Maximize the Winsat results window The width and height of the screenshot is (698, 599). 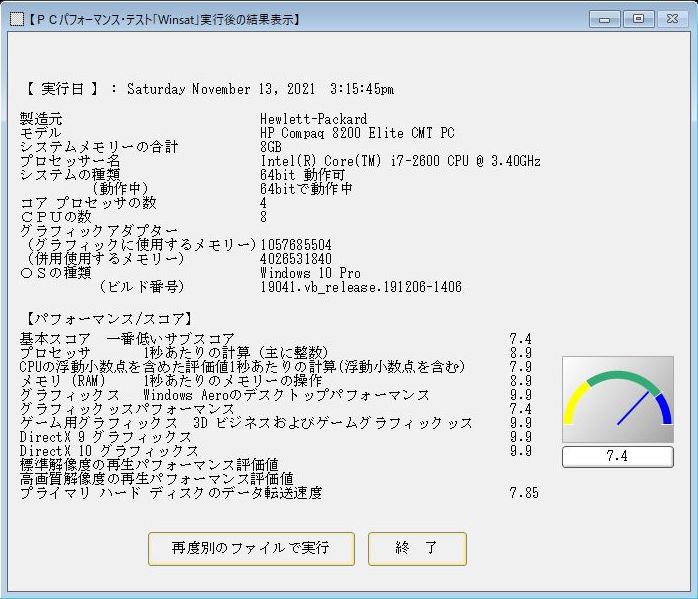click(638, 19)
